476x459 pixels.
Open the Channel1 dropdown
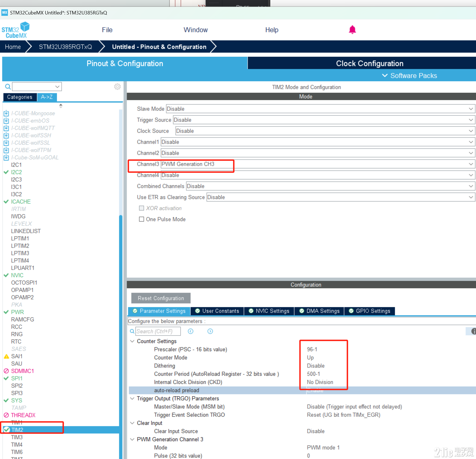(318, 142)
